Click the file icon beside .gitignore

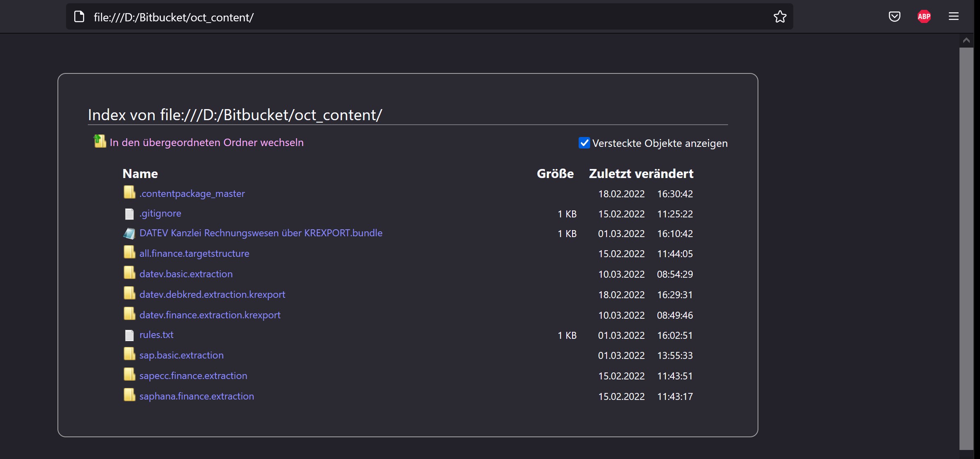pyautogui.click(x=129, y=214)
